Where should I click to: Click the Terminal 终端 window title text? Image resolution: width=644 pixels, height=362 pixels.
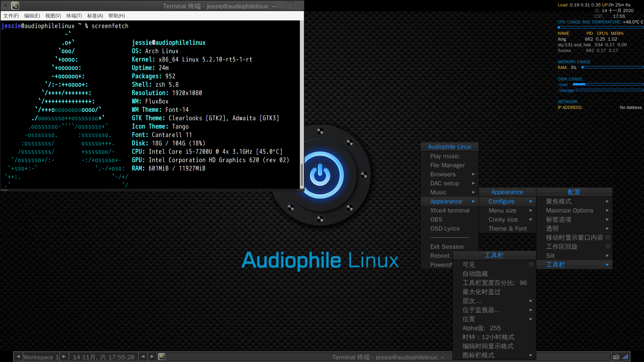point(219,6)
